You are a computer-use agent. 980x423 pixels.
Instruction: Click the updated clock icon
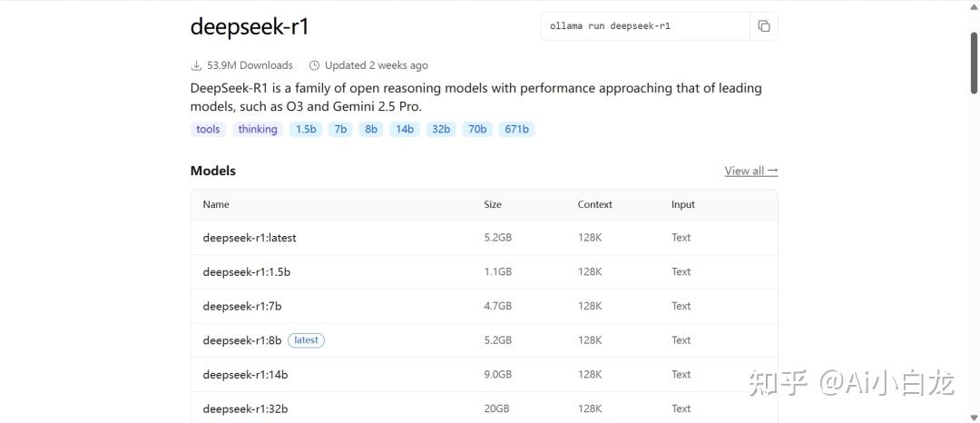pyautogui.click(x=315, y=65)
